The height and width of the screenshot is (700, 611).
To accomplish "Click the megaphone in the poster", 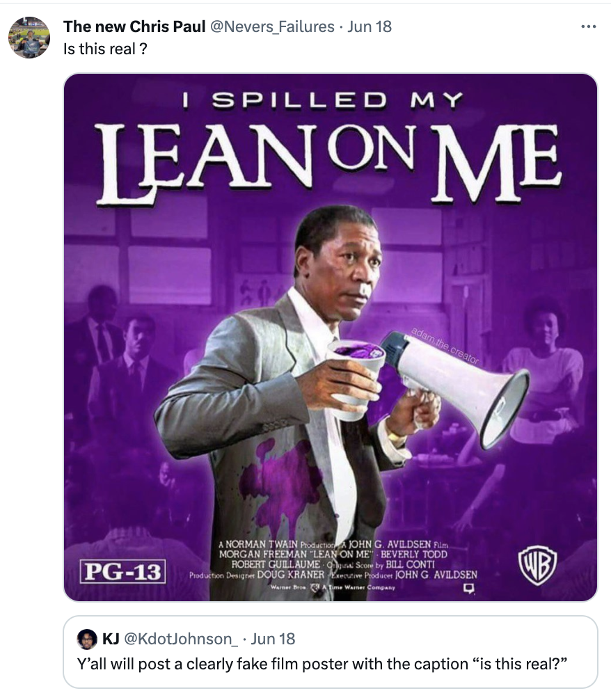I will 454,388.
